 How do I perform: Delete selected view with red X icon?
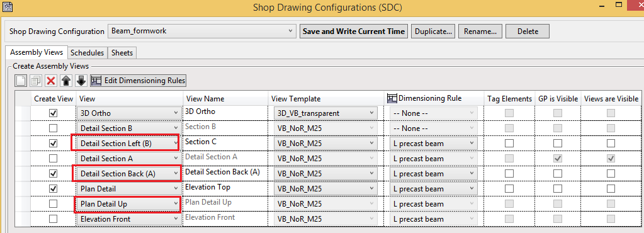point(51,81)
